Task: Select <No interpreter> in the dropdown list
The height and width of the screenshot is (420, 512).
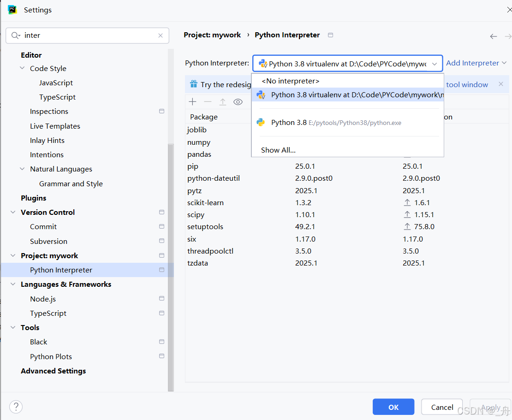Action: pos(347,81)
